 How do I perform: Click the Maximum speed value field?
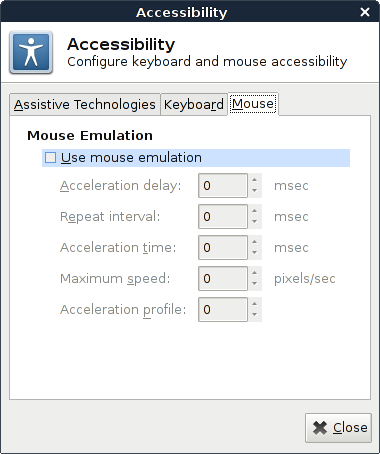223,279
